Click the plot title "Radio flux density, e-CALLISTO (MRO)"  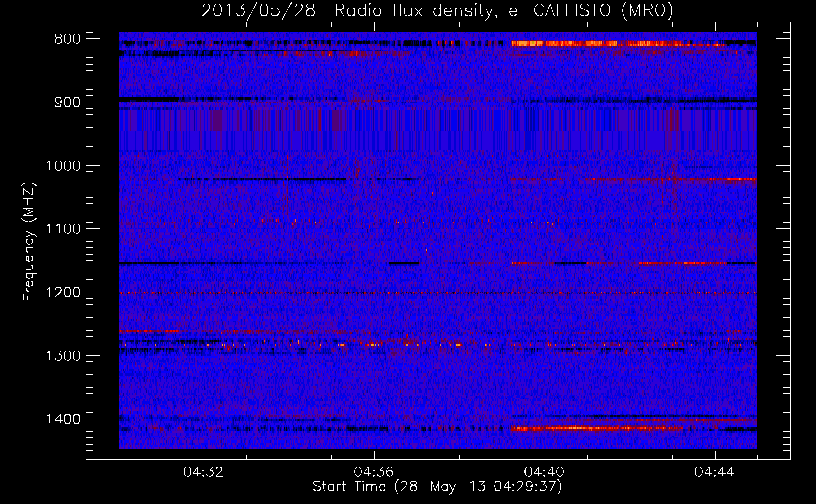click(x=504, y=10)
